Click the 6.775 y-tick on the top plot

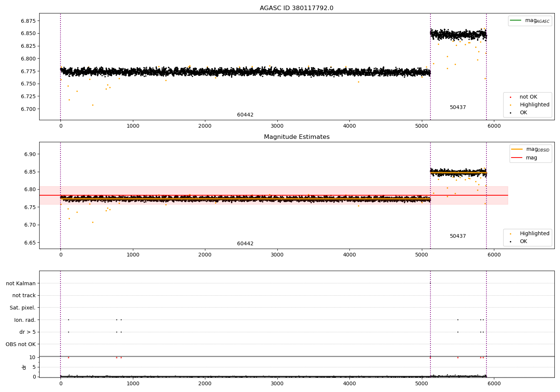point(28,71)
